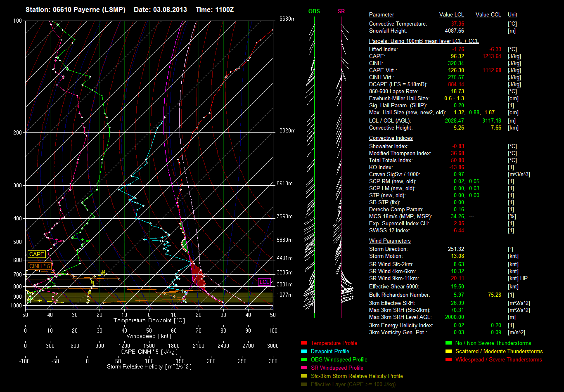564x392 pixels.
Task: Click the orange CINH * 5 label box
Action: tap(40, 266)
